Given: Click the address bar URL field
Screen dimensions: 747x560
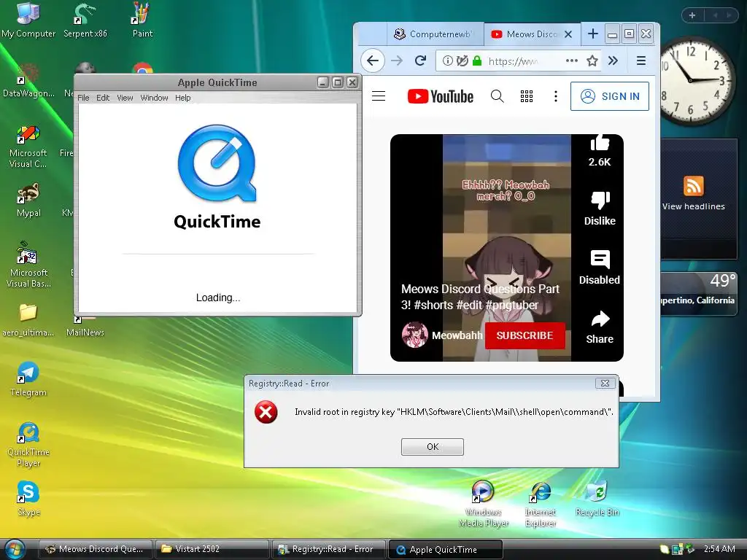Looking at the screenshot, I should coord(519,61).
